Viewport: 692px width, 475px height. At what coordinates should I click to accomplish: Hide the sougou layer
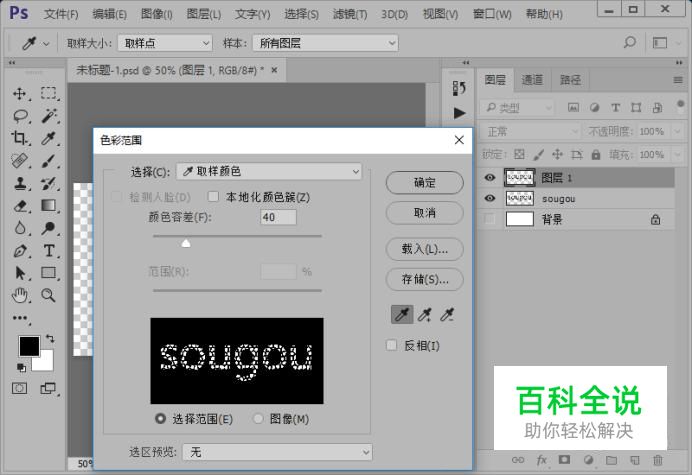489,198
